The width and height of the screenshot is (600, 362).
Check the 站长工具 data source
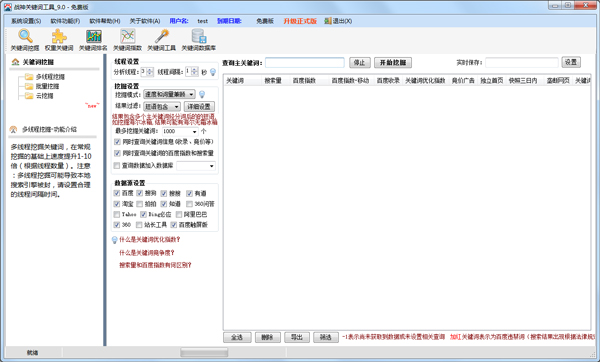(139, 225)
